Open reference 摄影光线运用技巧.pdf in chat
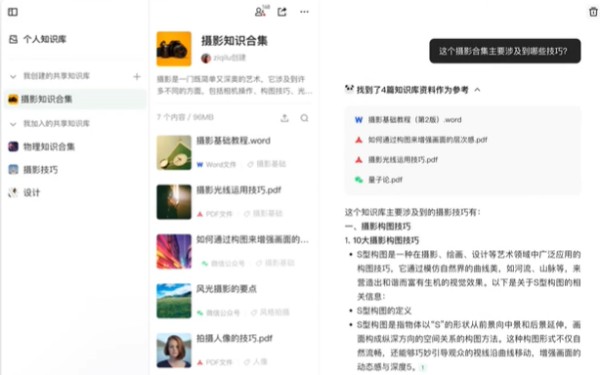This screenshot has width=600, height=375. point(403,160)
